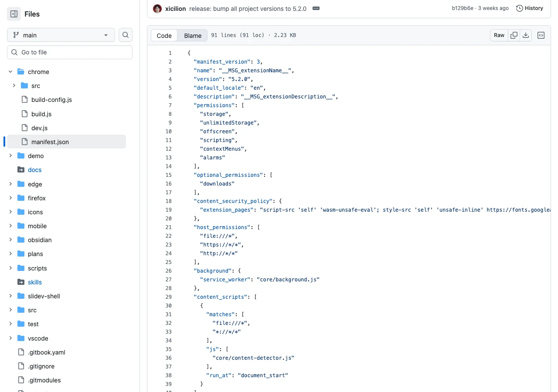Select line number 18

pos(169,201)
